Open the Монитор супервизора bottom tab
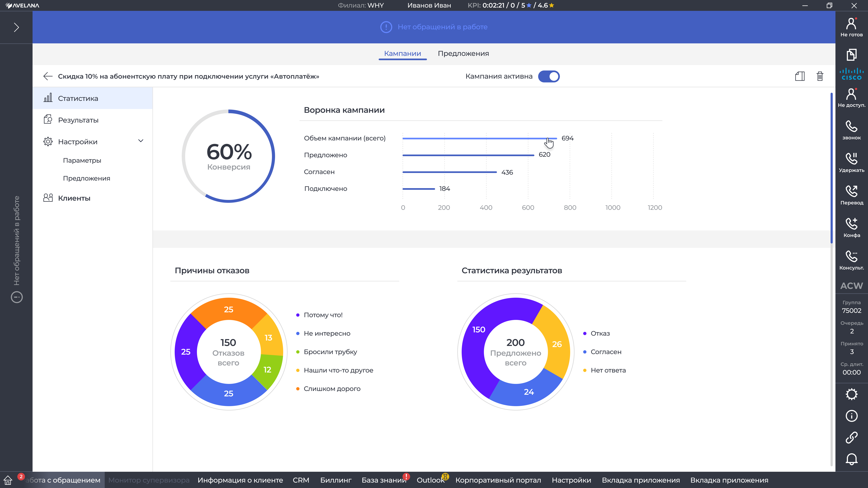 (x=149, y=480)
